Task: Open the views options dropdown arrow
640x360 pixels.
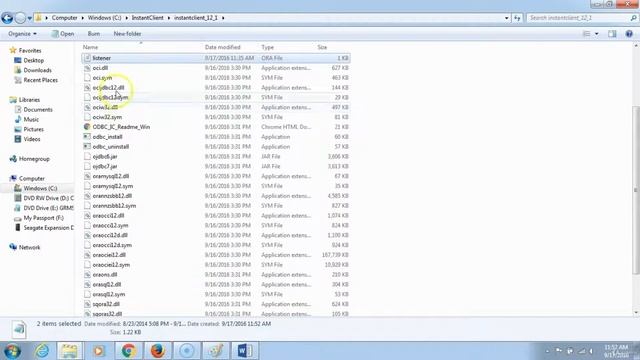Action: [x=596, y=34]
